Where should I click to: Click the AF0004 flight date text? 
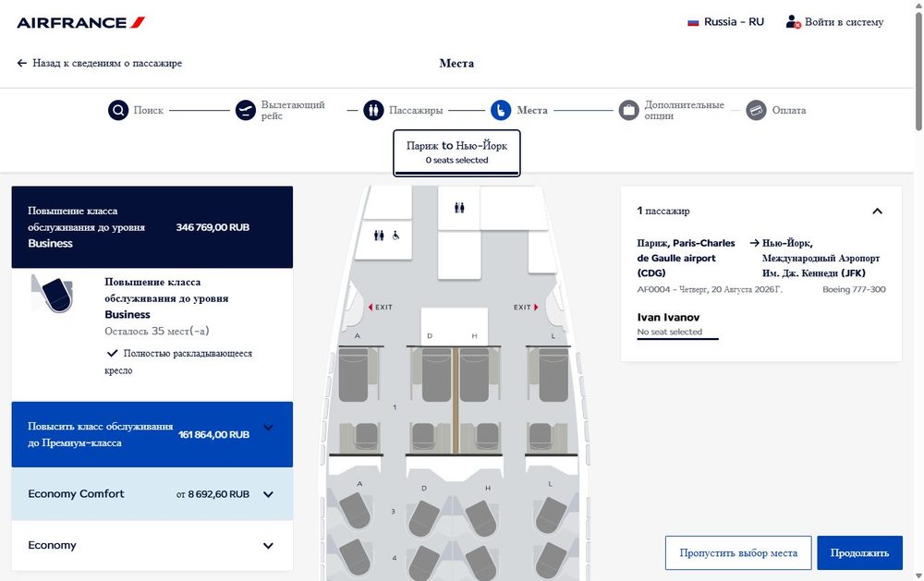(710, 289)
